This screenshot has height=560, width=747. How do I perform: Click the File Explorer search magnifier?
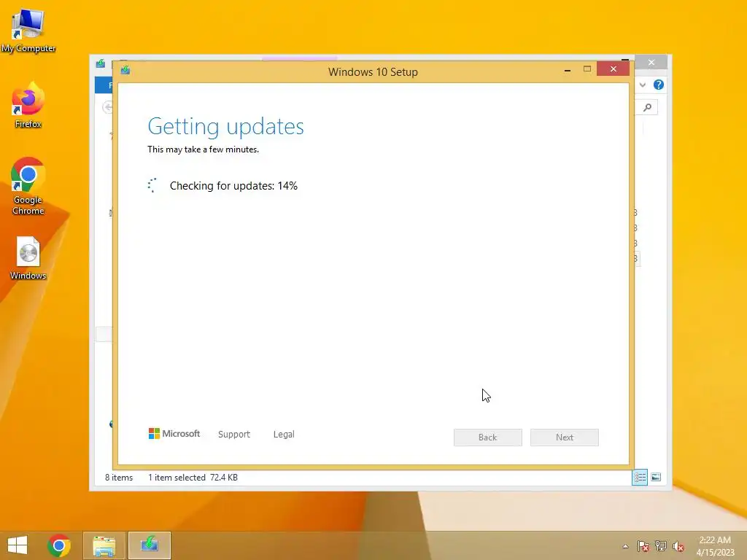pyautogui.click(x=648, y=108)
